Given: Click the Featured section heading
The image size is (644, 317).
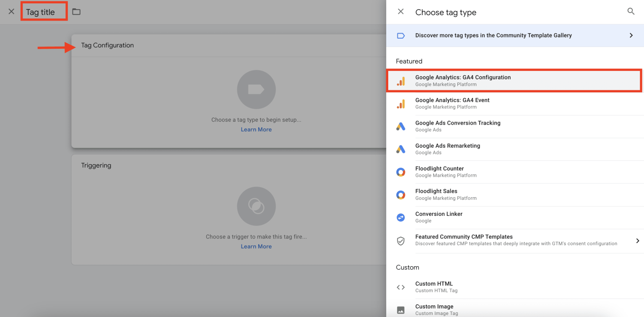Looking at the screenshot, I should click(x=409, y=61).
